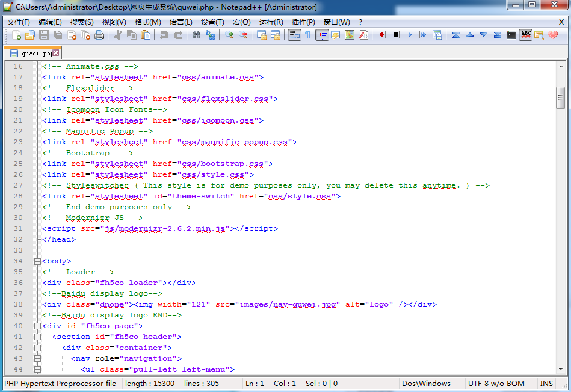Viewport: 571px width, 392px height.
Task: Open the 插件(P) menu
Action: 303,22
